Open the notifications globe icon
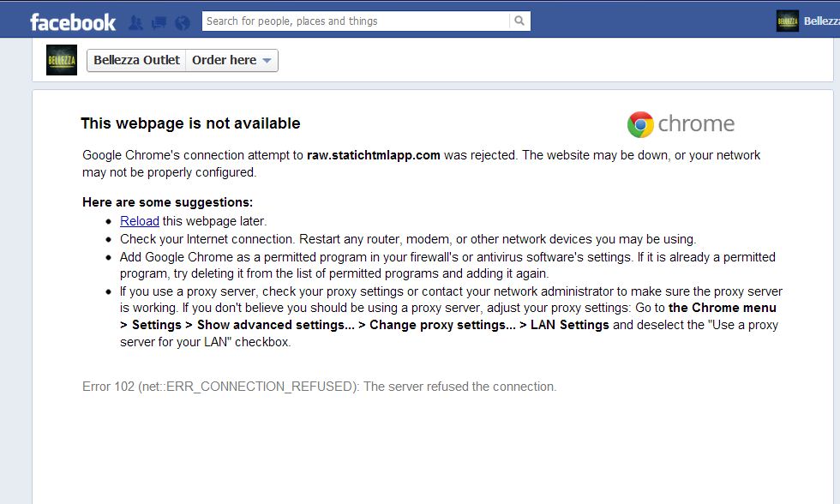The image size is (840, 504). [x=181, y=22]
